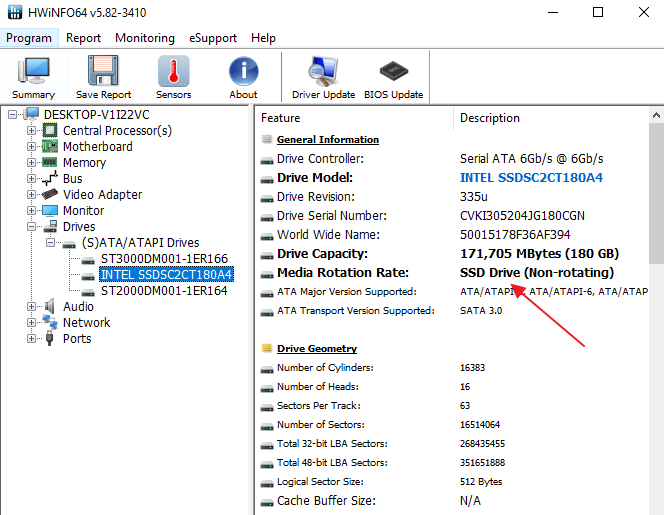Open the Monitoring menu
This screenshot has width=664, height=515.
point(144,38)
